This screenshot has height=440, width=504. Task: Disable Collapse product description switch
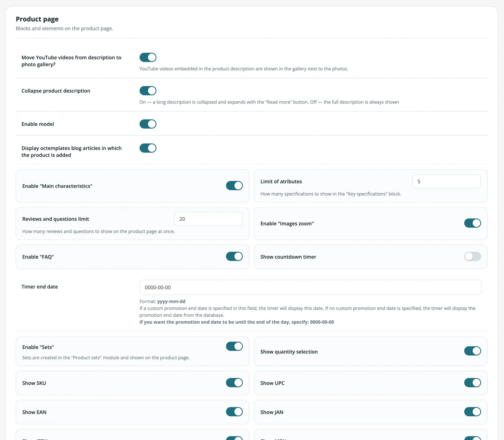pyautogui.click(x=148, y=91)
